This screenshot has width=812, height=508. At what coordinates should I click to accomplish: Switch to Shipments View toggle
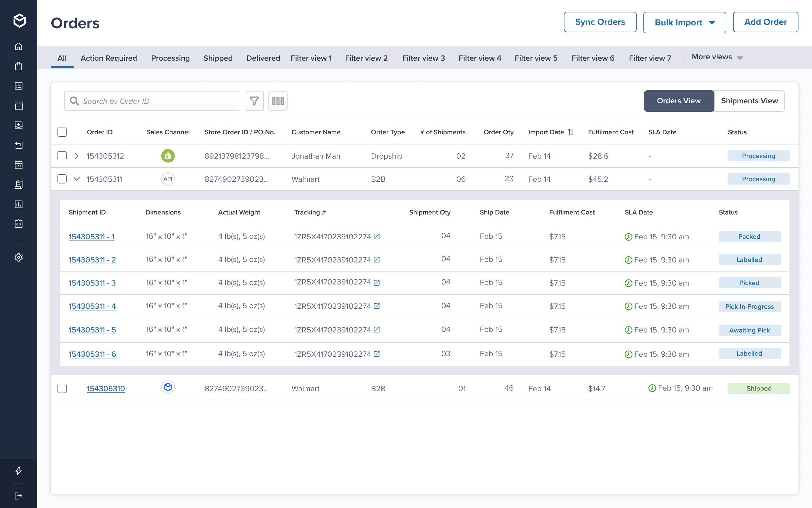click(x=749, y=101)
